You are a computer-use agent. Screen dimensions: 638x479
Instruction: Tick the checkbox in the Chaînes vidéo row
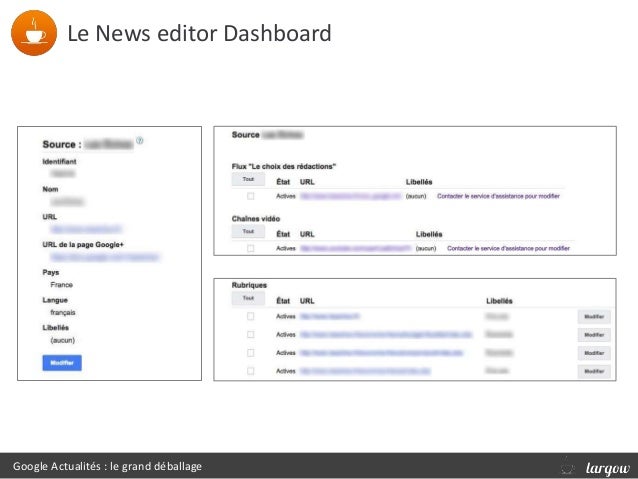[x=251, y=248]
